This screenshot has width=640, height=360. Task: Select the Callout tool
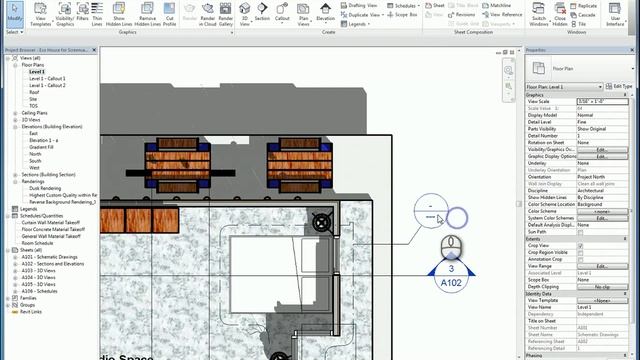[x=282, y=12]
